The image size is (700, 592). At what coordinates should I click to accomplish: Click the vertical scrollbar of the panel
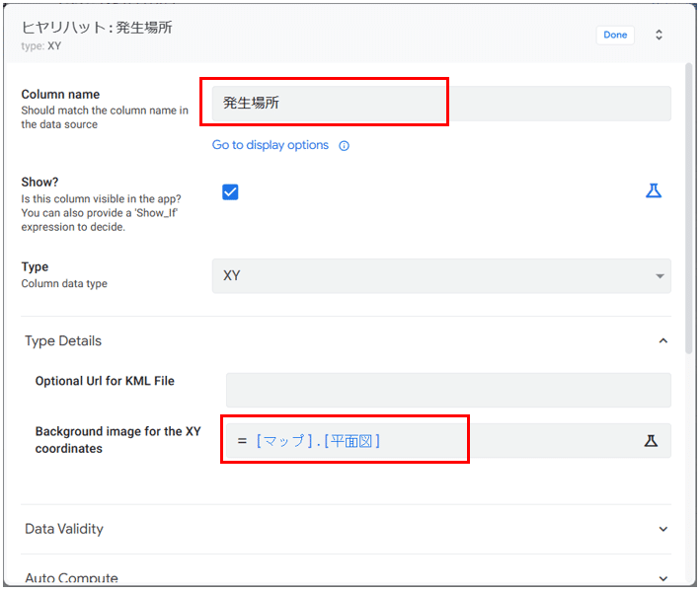coord(689,209)
